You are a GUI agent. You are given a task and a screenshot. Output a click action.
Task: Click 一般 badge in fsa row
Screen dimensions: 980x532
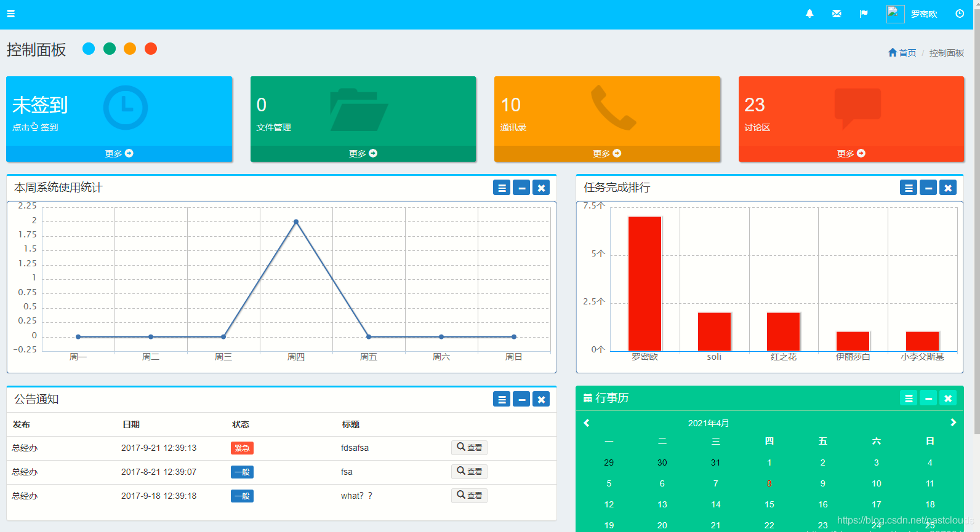(x=242, y=472)
